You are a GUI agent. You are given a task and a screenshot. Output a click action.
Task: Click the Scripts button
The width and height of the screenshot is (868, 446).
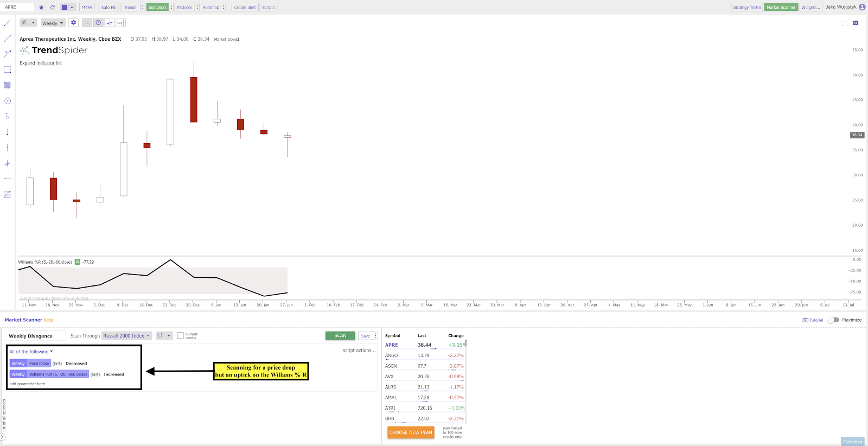pyautogui.click(x=269, y=7)
